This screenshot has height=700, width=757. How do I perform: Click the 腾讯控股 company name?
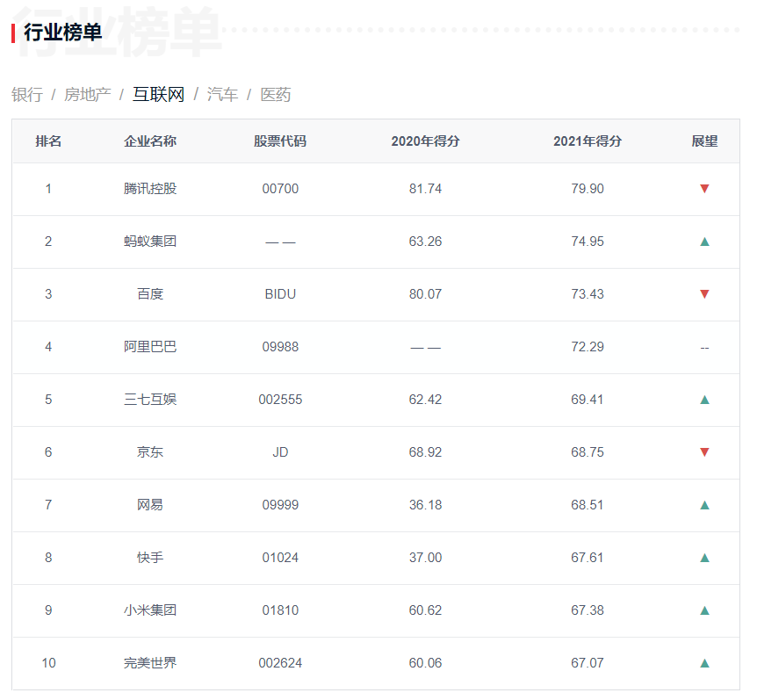pos(150,189)
